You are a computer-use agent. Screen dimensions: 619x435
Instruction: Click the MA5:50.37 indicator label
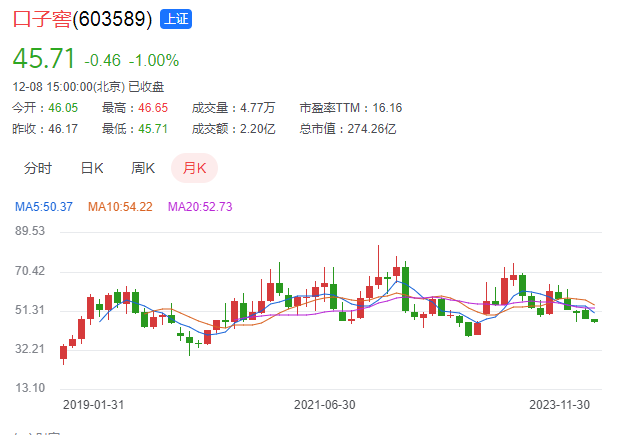(44, 207)
